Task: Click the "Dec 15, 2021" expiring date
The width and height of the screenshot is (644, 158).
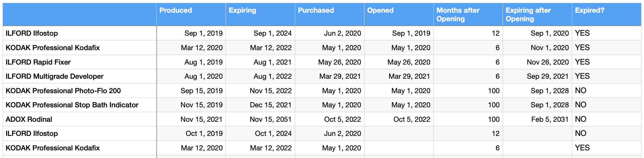Action: pyautogui.click(x=271, y=105)
